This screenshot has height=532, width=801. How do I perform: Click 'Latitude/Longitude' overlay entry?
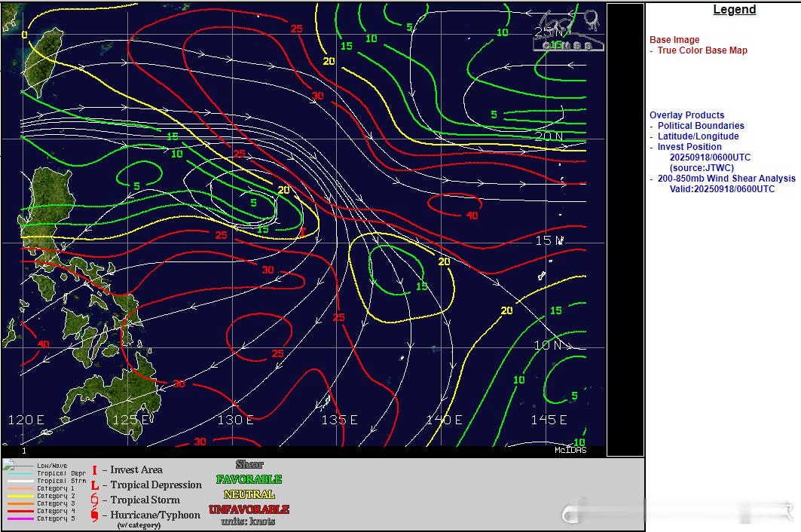tap(698, 136)
